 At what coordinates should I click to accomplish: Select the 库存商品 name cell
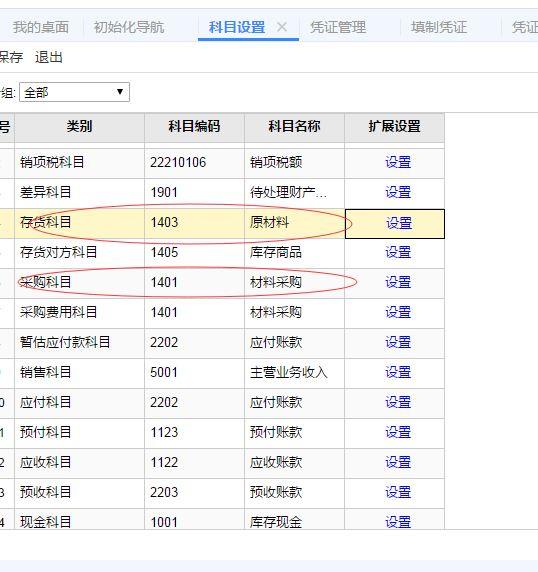coord(294,253)
